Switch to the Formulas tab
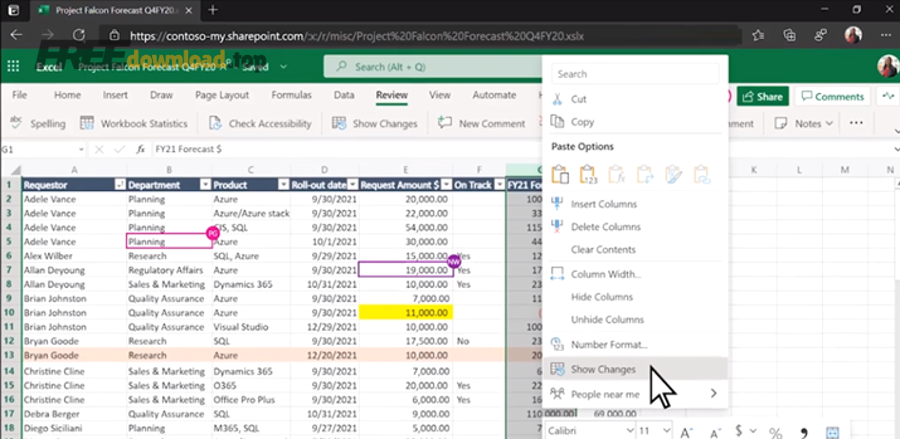900x439 pixels. [292, 95]
